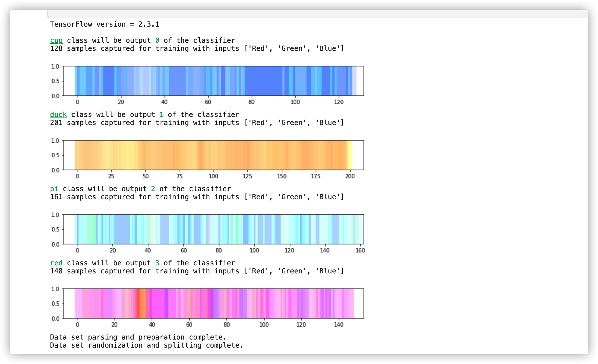Open the 'red' class link
The width and height of the screenshot is (598, 364).
click(x=56, y=263)
